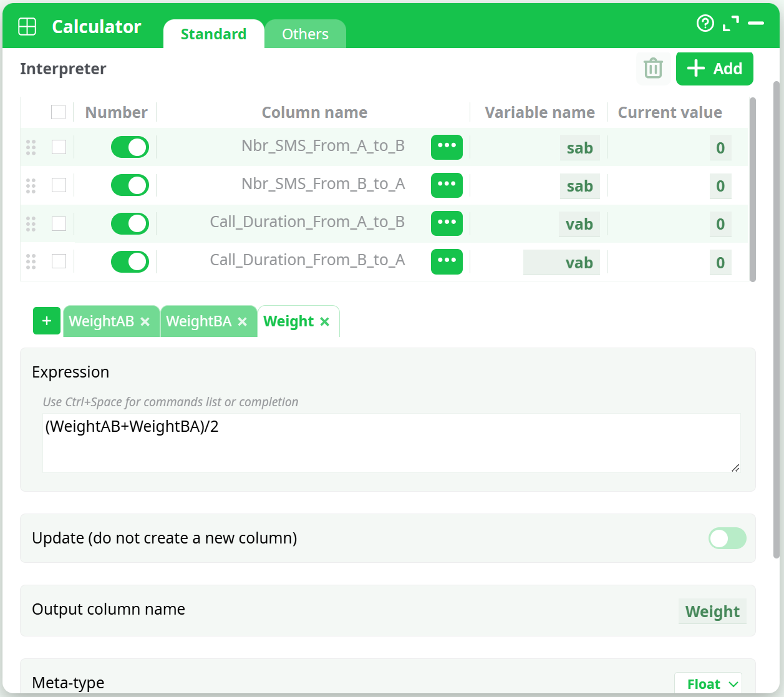Click the trash delete icon
This screenshot has height=697, width=784.
click(x=653, y=68)
